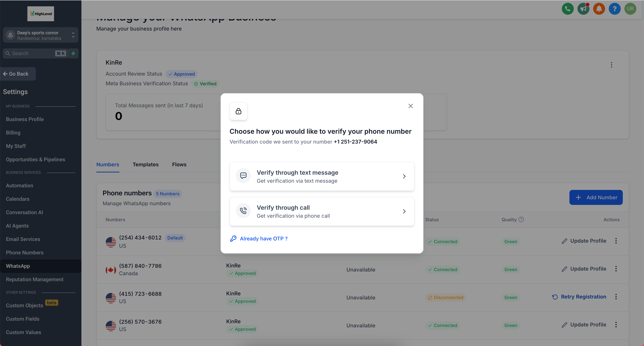
Task: Click the key icon beside Already have OTP
Action: (x=233, y=239)
